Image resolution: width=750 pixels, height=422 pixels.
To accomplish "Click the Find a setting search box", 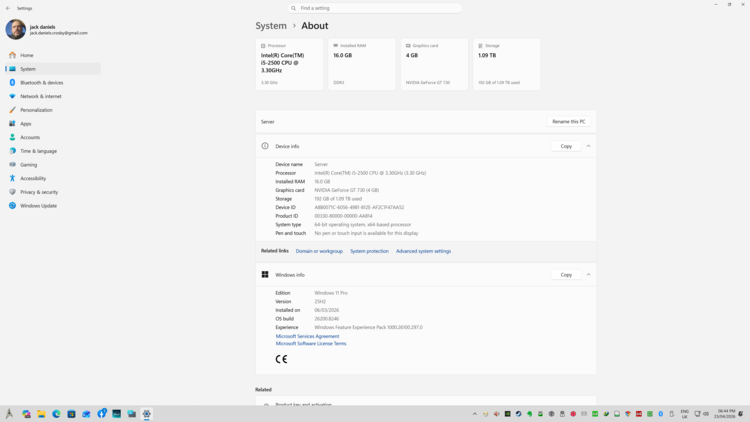I will coord(375,8).
